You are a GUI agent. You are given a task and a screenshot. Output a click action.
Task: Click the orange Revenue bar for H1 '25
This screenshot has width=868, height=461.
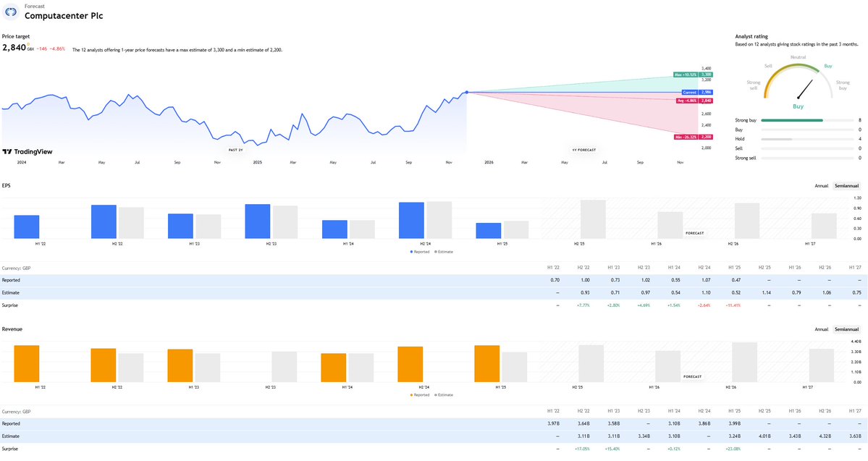pyautogui.click(x=486, y=363)
